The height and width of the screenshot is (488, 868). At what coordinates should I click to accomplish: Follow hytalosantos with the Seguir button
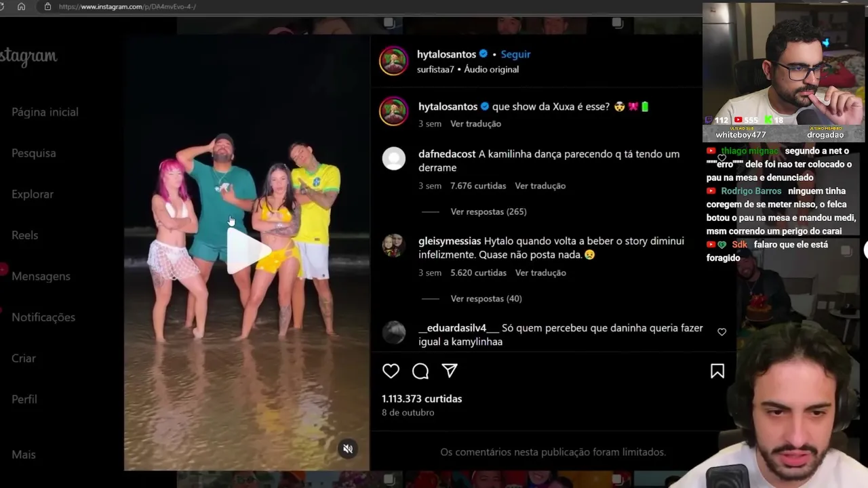515,54
